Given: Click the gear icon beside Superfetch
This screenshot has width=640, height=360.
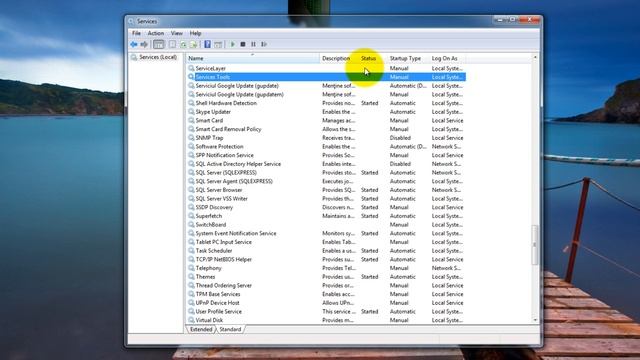Looking at the screenshot, I should [x=191, y=216].
